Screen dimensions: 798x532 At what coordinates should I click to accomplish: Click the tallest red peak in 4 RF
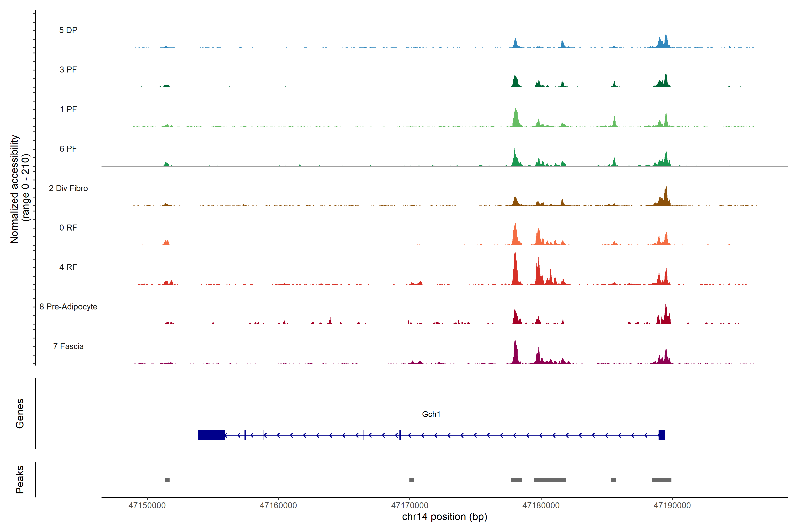point(515,268)
